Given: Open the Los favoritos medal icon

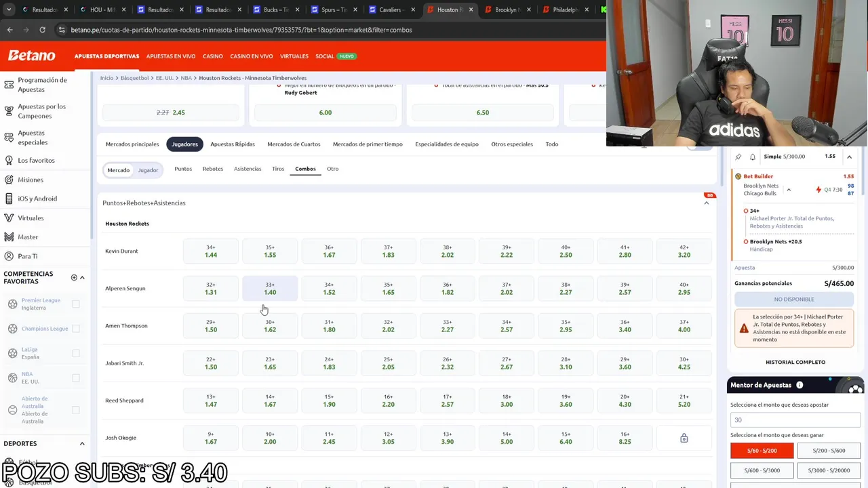Looking at the screenshot, I should pos(9,161).
